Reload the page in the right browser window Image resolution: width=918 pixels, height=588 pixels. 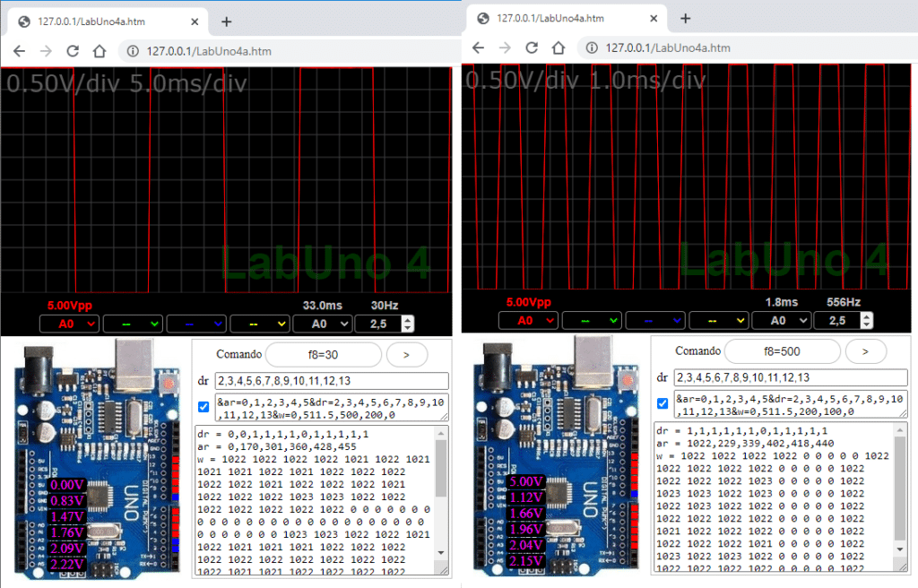pos(533,48)
